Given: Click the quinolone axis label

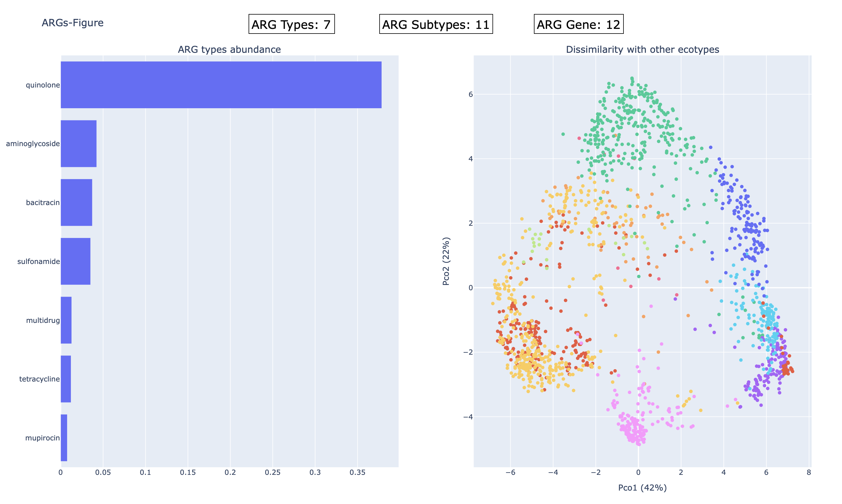Looking at the screenshot, I should (x=43, y=85).
